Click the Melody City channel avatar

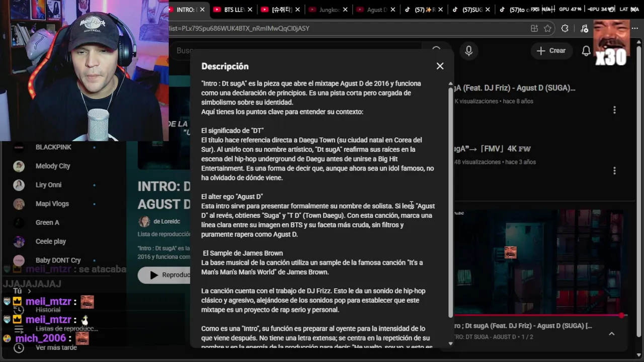[x=19, y=166]
